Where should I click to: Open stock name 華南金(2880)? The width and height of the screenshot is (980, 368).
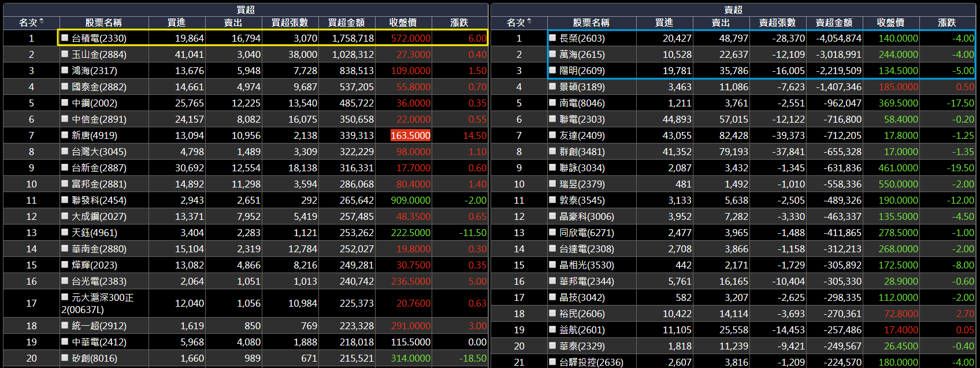click(99, 249)
